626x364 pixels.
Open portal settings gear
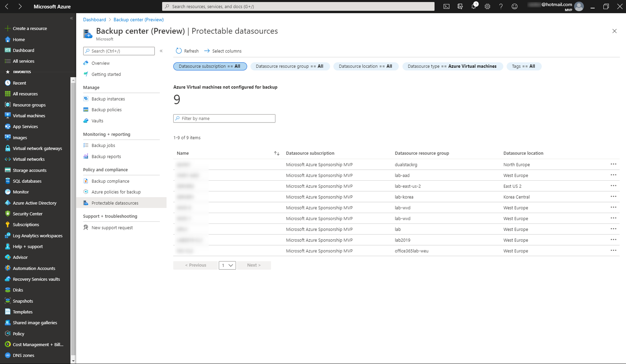point(487,6)
